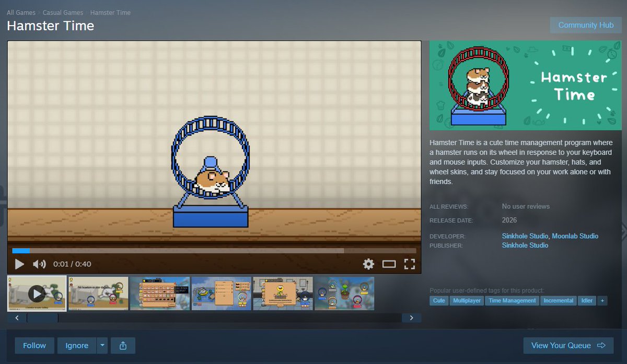Click the Hamster Time breadcrumb link
The height and width of the screenshot is (364, 627).
(x=110, y=13)
